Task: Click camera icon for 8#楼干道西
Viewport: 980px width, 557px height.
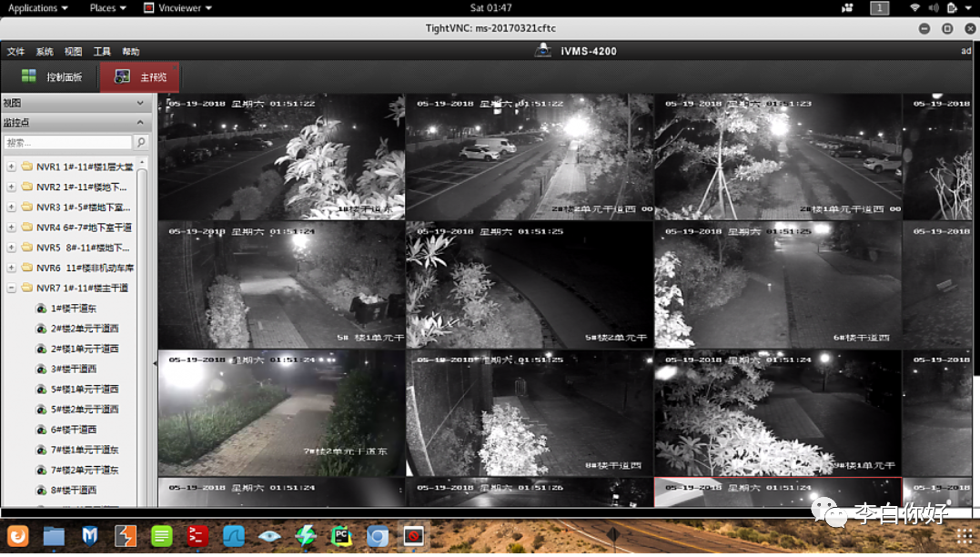Action: (x=41, y=491)
